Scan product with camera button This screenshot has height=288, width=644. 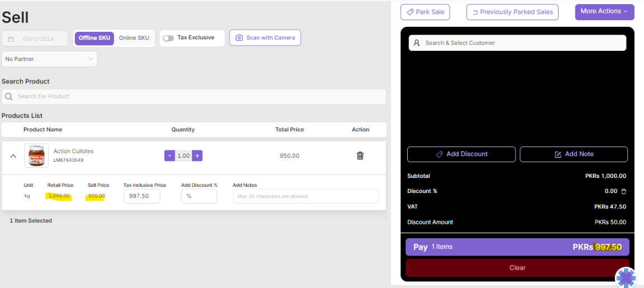(x=265, y=37)
